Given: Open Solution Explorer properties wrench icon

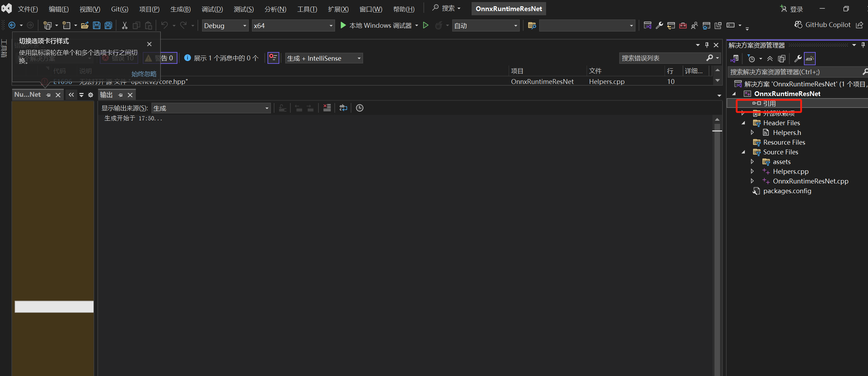Looking at the screenshot, I should pos(798,58).
